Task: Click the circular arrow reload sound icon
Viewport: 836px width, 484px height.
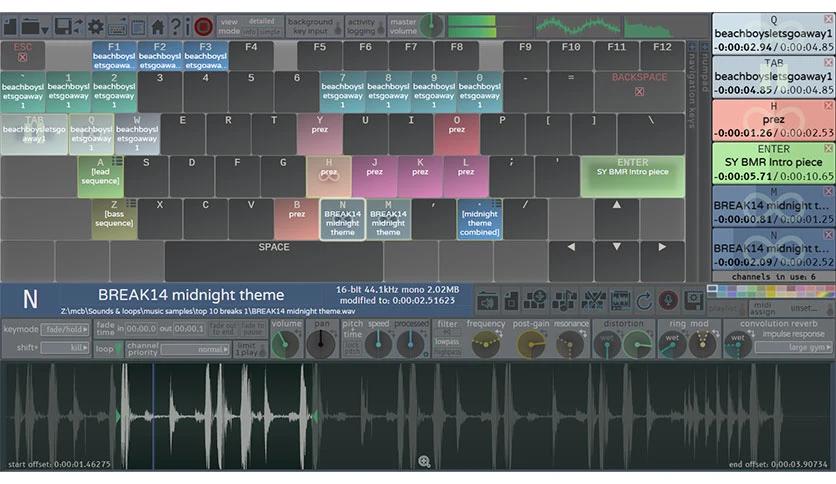Action: (644, 301)
